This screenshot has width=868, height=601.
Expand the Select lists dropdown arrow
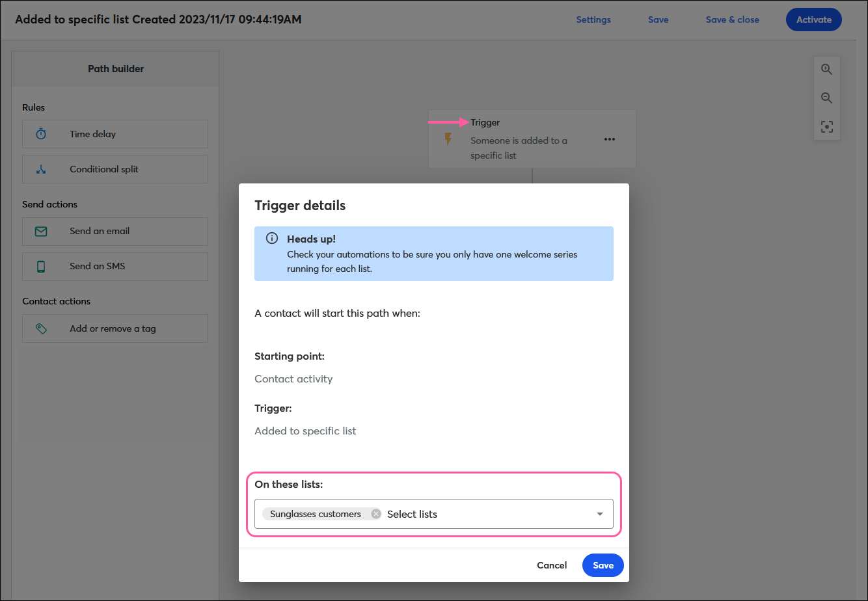click(x=599, y=514)
